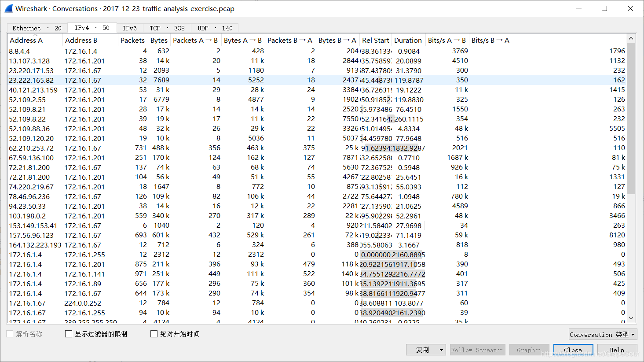The image size is (644, 362).
Task: Open the Conversation 类型 dropdown
Action: [x=603, y=334]
